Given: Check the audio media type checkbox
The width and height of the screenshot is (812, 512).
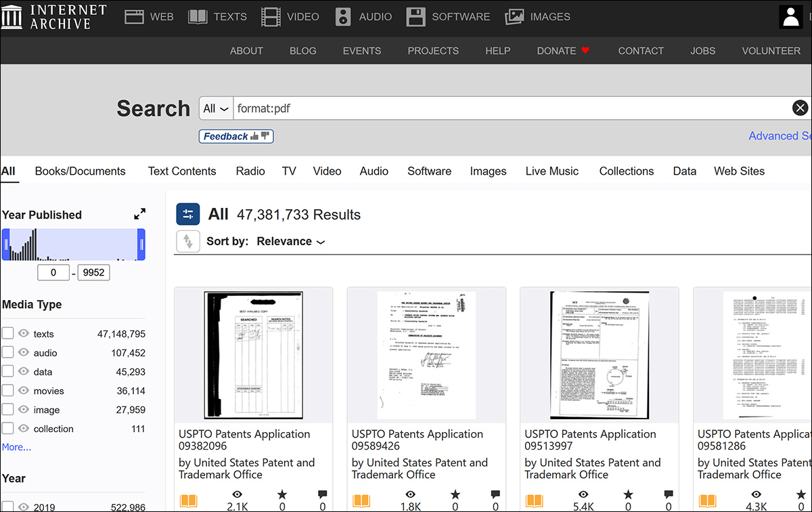Looking at the screenshot, I should [8, 352].
